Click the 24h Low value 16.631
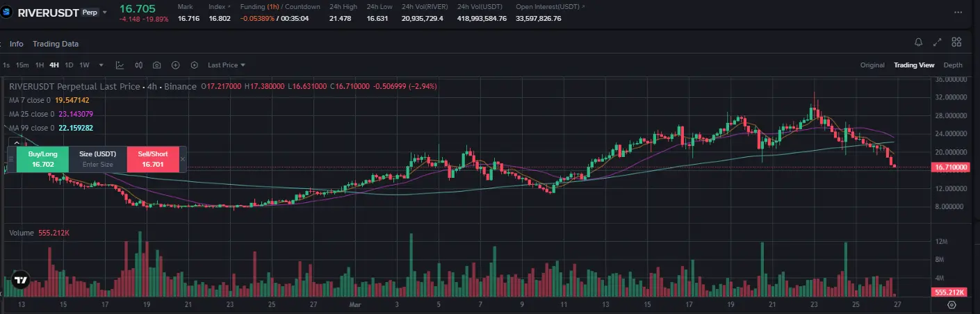The width and height of the screenshot is (980, 314). (377, 18)
